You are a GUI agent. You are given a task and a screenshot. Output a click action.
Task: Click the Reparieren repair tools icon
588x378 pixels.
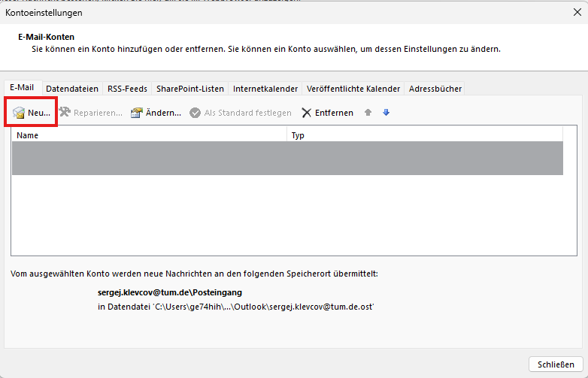pyautogui.click(x=65, y=113)
